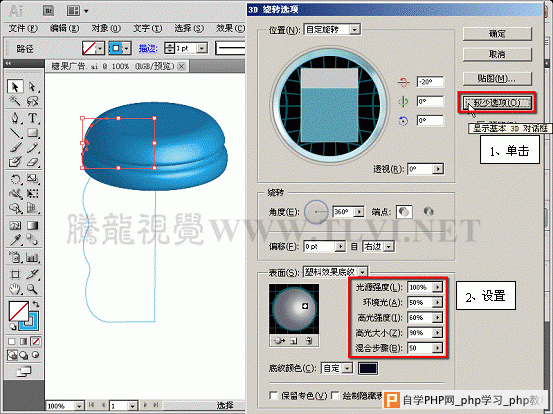Click the 贴图(M)... button
Viewport: 553px width, 414px height.
497,78
